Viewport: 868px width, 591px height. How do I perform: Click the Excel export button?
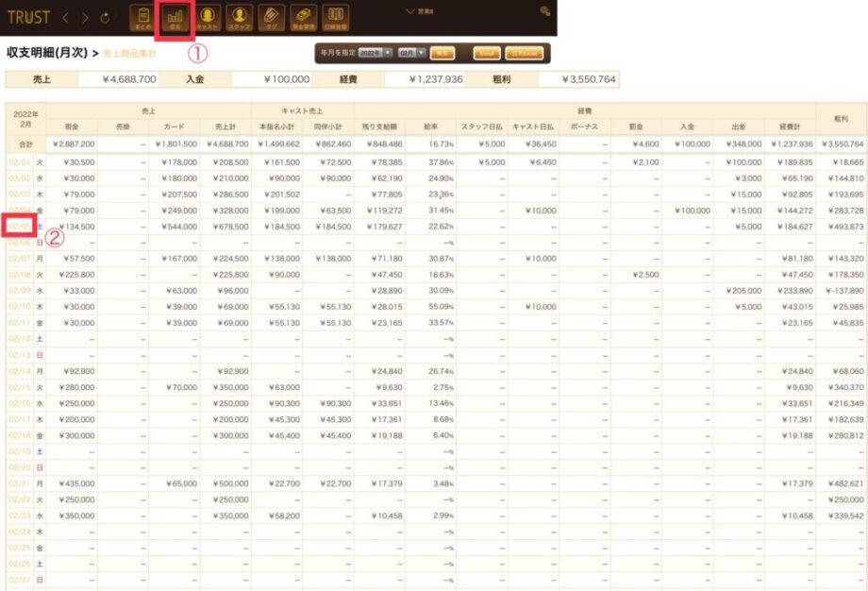(487, 53)
